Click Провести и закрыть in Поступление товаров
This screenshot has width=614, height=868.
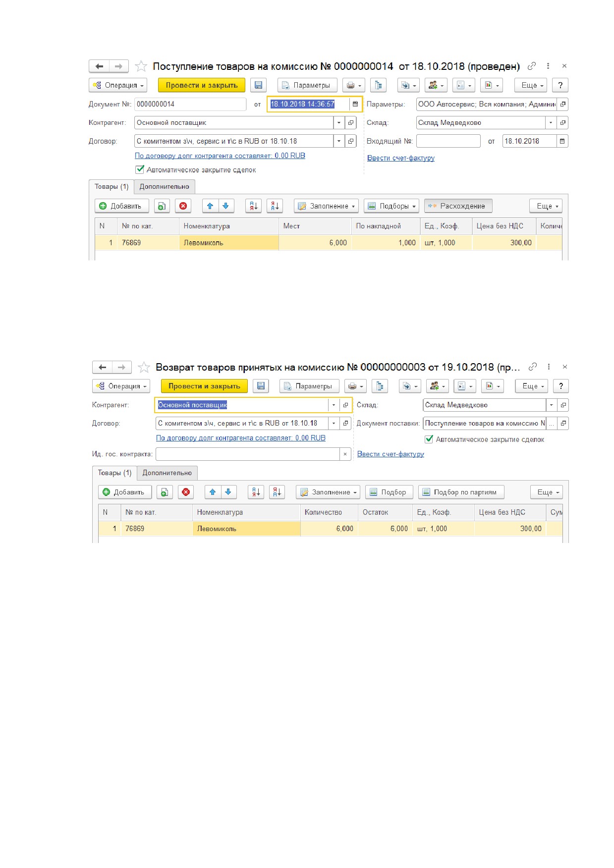(202, 85)
